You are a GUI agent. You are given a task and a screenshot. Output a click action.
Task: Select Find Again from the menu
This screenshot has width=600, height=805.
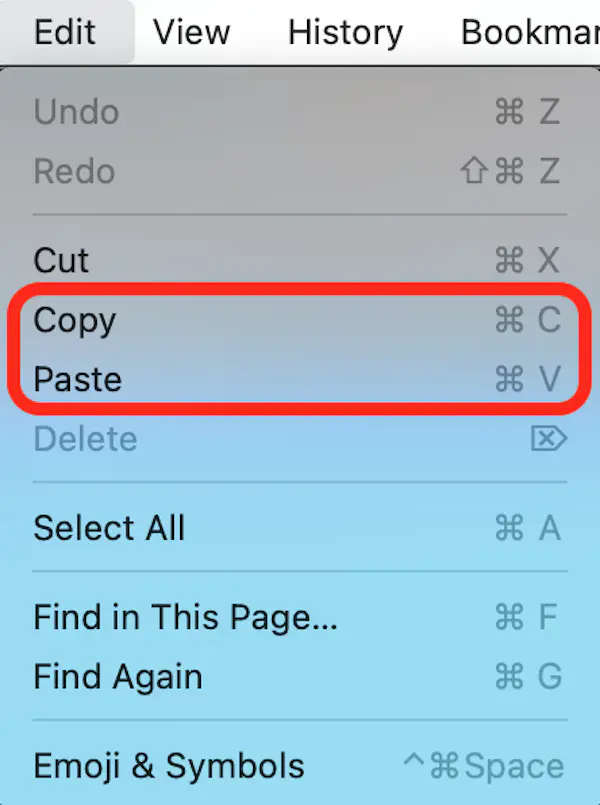point(117,677)
